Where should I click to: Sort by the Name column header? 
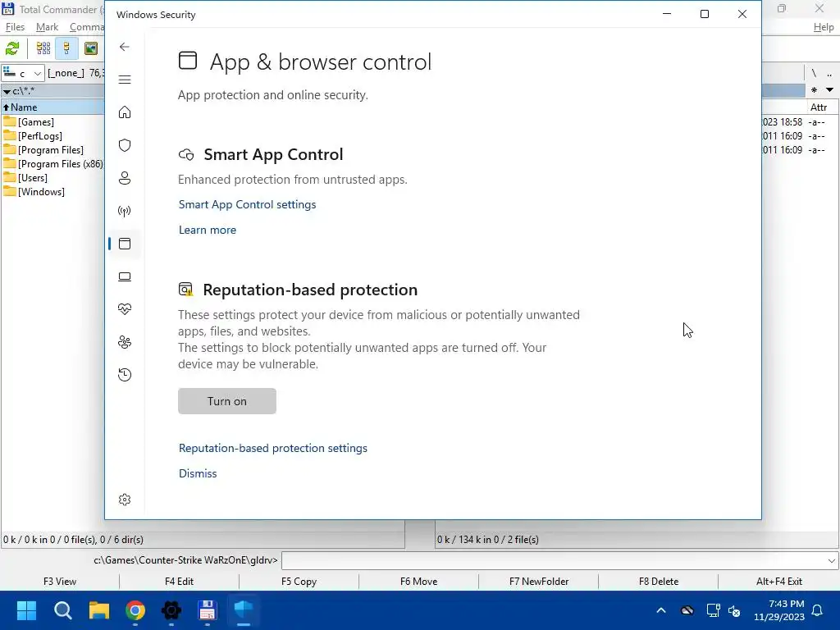coord(53,107)
